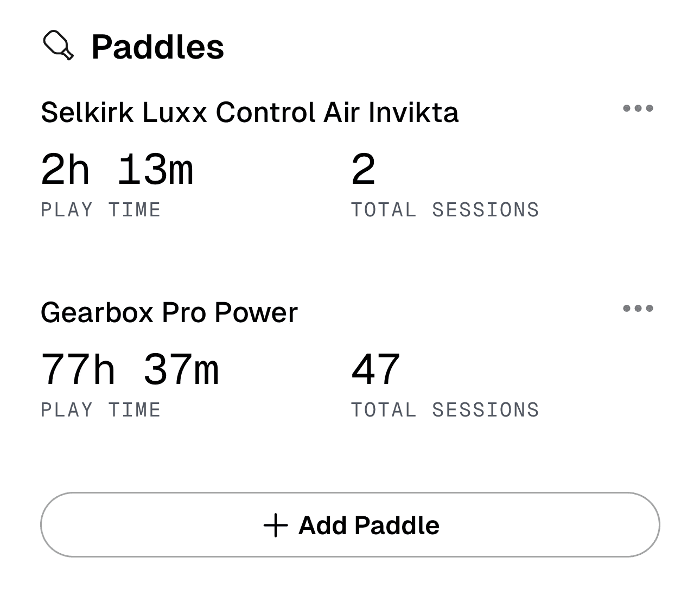
Task: Select the Gearbox total sessions count 47
Action: 376,370
